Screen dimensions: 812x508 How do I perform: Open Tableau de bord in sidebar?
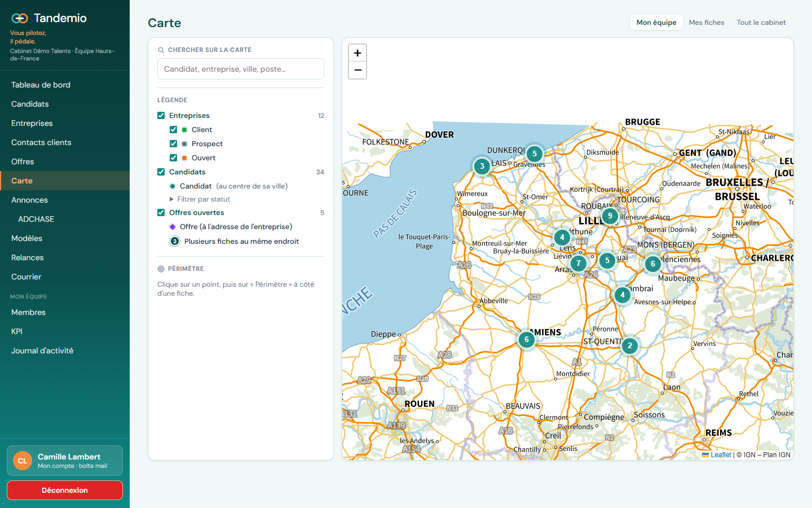(x=65, y=85)
